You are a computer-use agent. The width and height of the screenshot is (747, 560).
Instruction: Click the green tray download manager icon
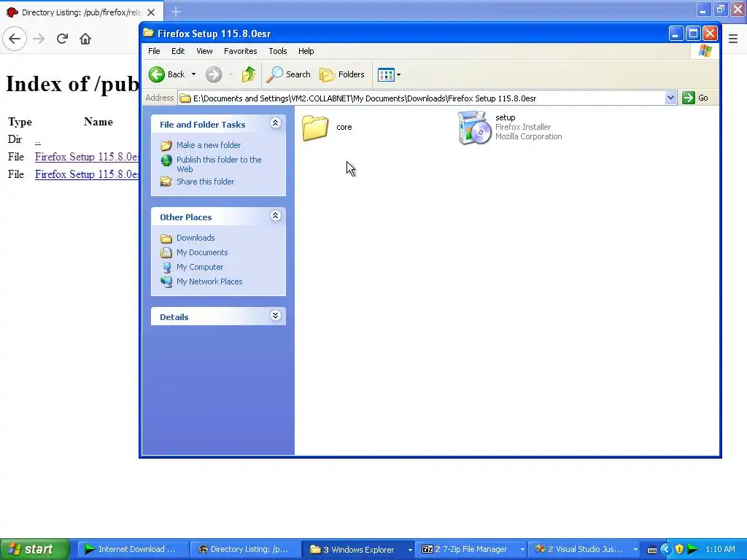coord(693,549)
